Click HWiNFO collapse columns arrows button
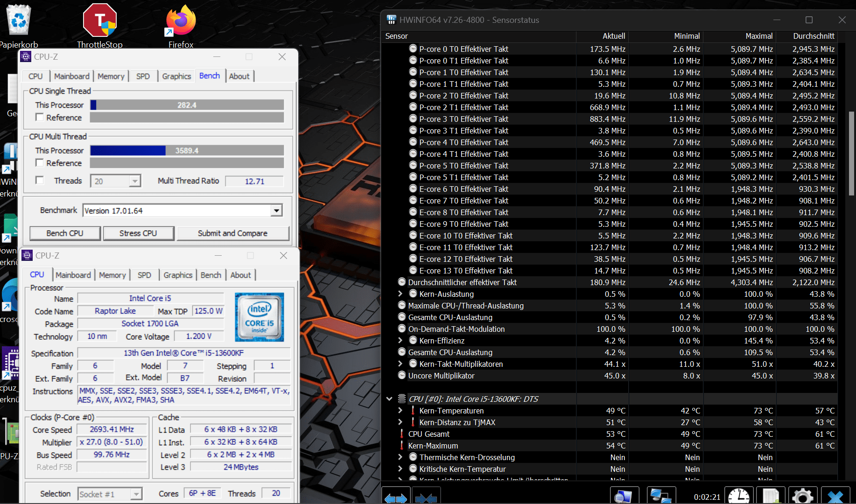 point(426,496)
